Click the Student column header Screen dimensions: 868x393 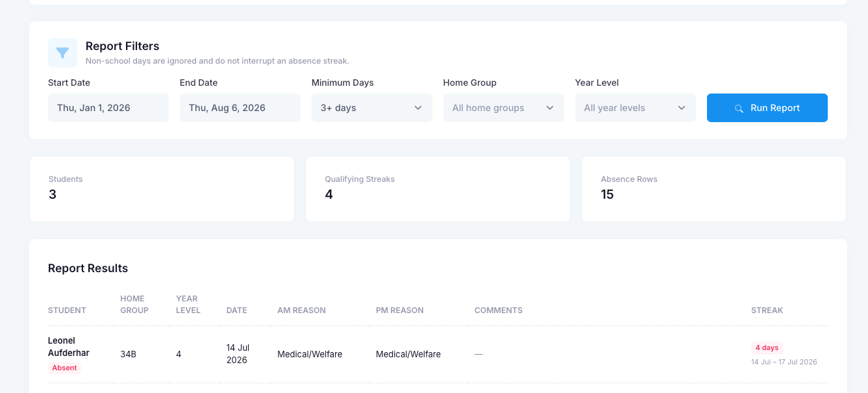click(x=67, y=311)
